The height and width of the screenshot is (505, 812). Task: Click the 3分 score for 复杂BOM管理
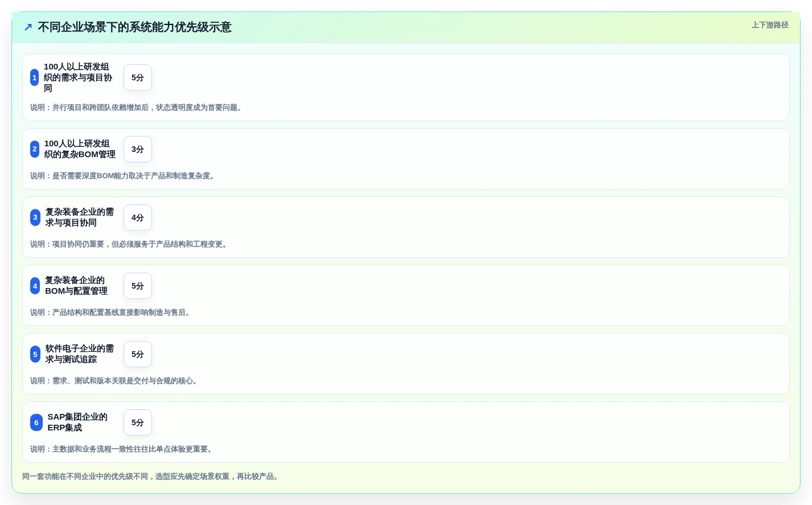138,149
